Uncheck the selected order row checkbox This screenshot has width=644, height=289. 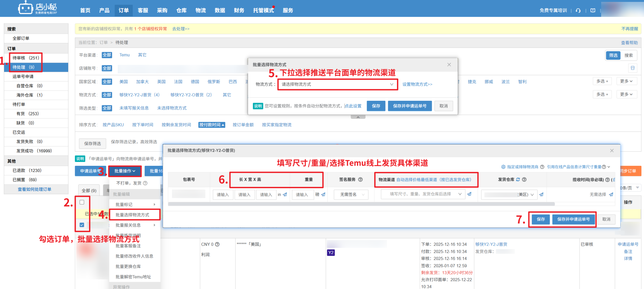(82, 225)
